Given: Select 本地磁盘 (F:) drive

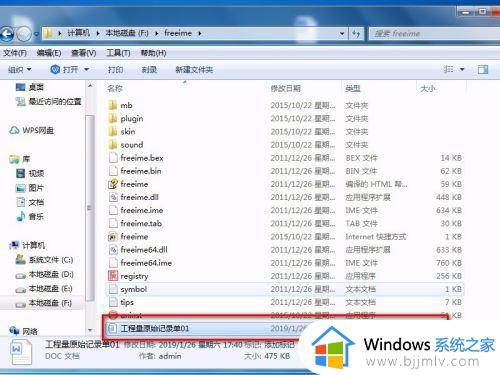Looking at the screenshot, I should [44, 303].
